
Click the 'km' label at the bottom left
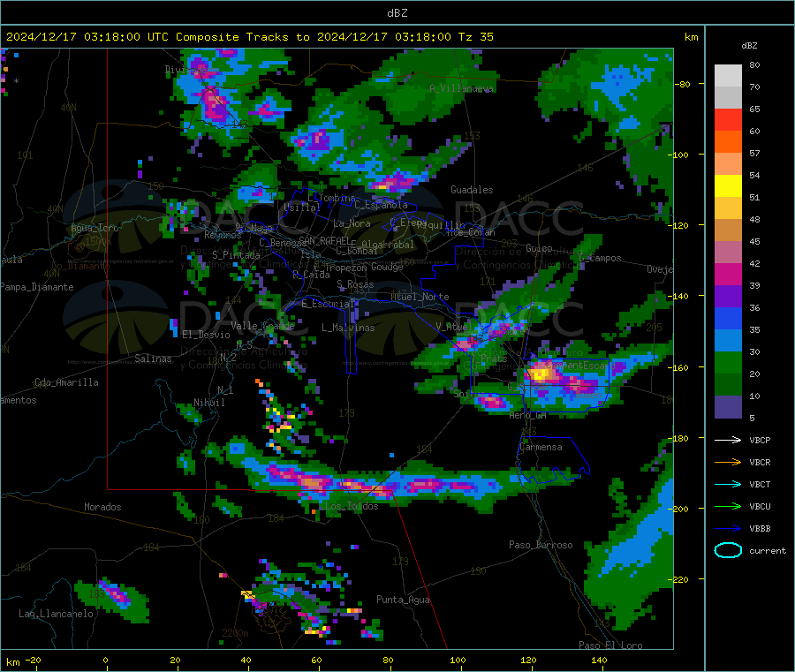pos(12,662)
